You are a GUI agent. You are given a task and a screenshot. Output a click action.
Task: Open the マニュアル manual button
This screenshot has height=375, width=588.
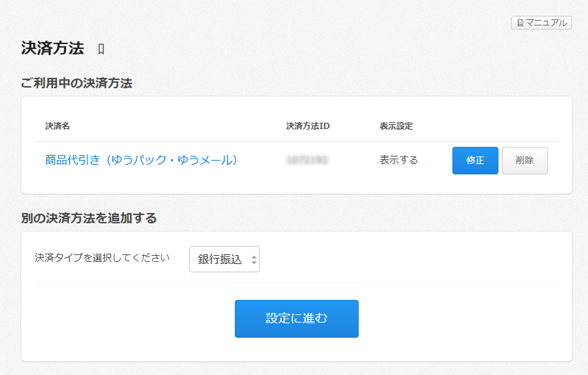tap(541, 23)
